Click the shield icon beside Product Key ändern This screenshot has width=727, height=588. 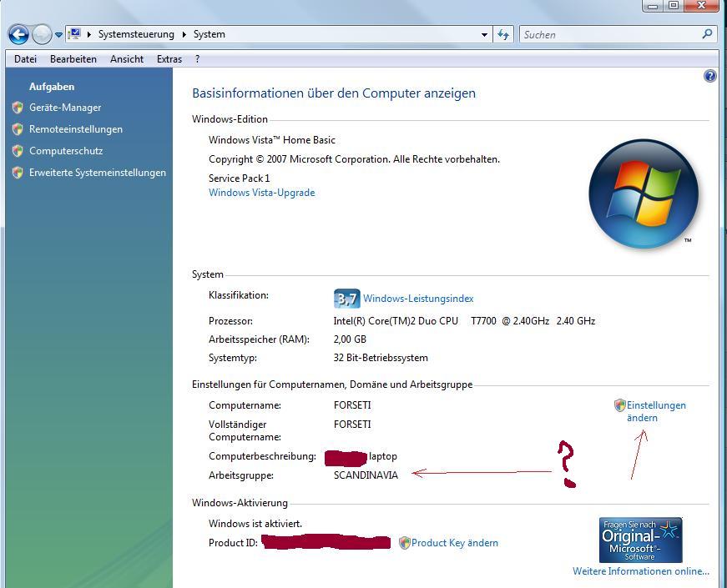[x=404, y=543]
